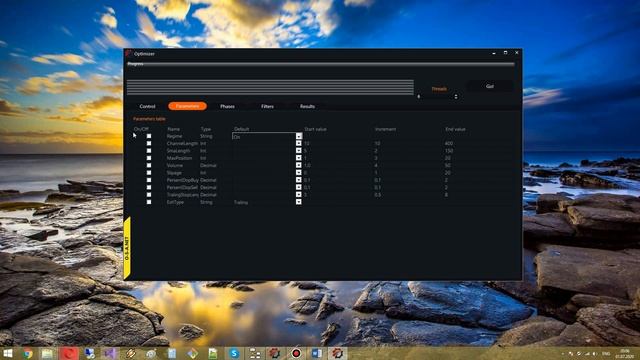Click the ENG language indicator in tray
This screenshot has width=640, height=360.
pos(606,353)
